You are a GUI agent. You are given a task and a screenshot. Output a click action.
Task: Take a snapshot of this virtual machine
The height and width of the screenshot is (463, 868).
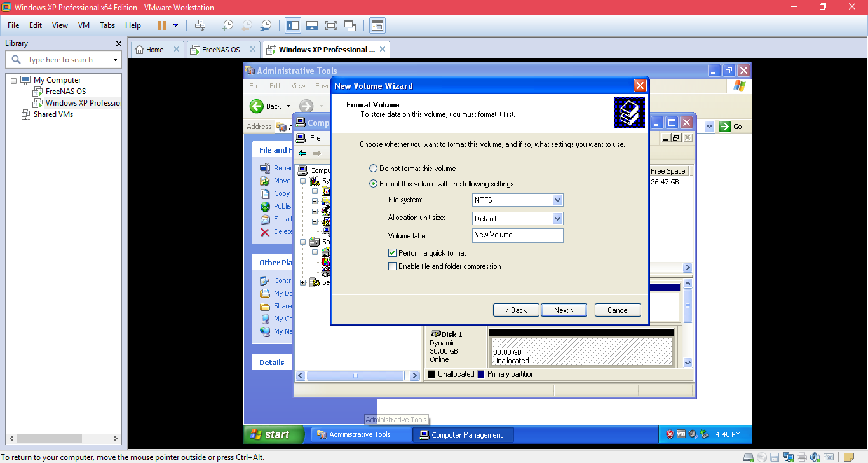[x=227, y=25]
